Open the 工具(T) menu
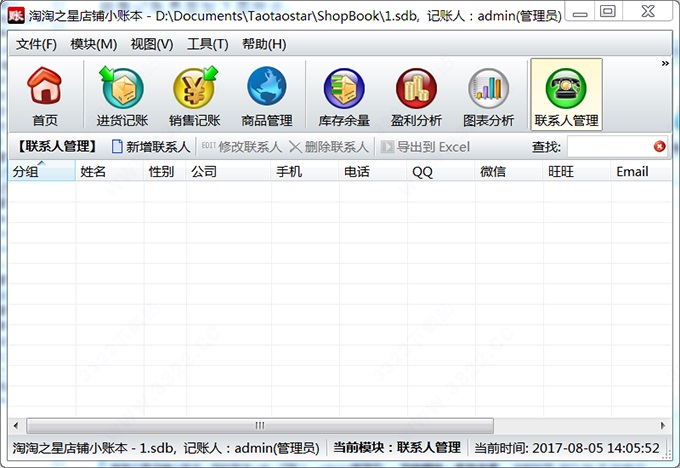The width and height of the screenshot is (680, 468). pos(207,44)
